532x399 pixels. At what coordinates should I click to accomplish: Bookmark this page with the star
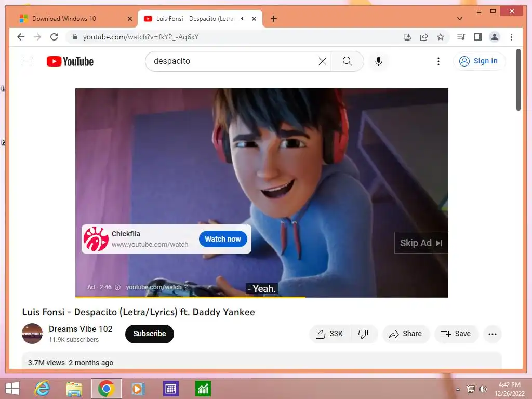point(441,37)
